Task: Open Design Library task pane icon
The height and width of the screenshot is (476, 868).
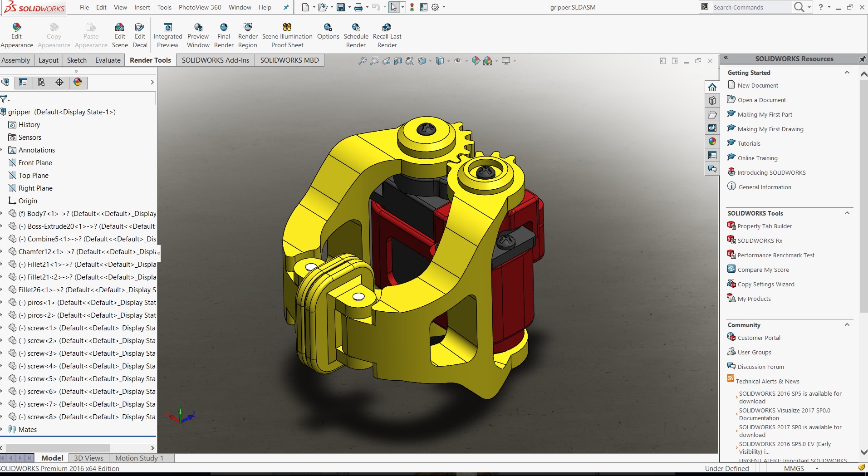Action: 712,101
